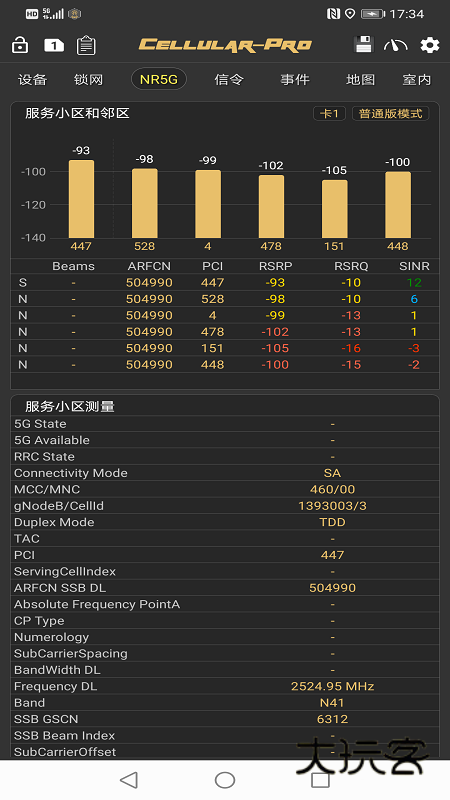Select neighbor row with PCI 151
This screenshot has width=450, height=800.
pyautogui.click(x=225, y=348)
